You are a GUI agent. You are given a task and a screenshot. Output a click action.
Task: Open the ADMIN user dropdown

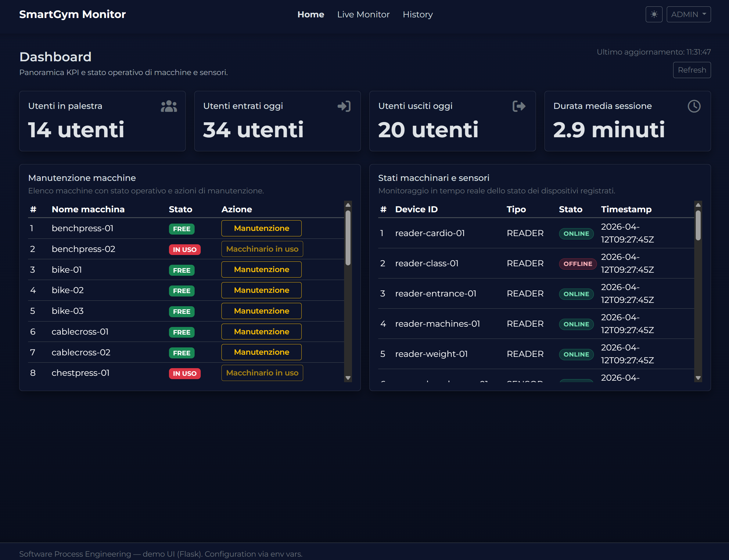(x=688, y=14)
